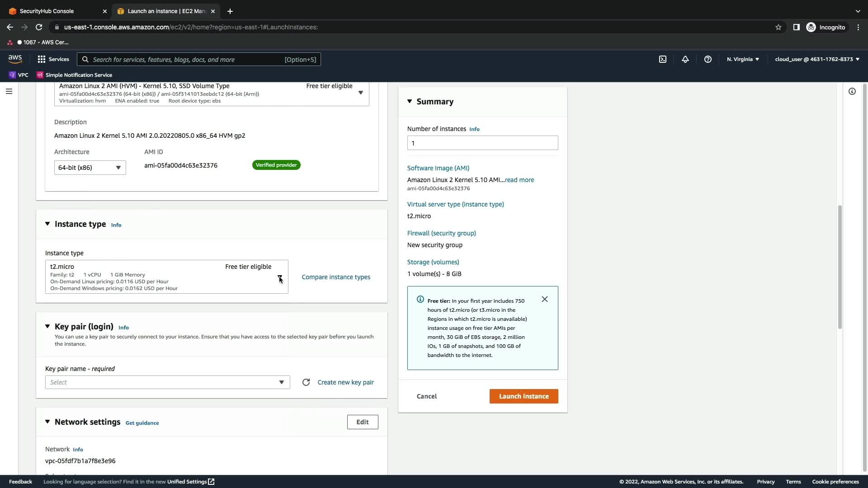This screenshot has height=488, width=868.
Task: Open the Key pair name Select dropdown
Action: tap(167, 382)
